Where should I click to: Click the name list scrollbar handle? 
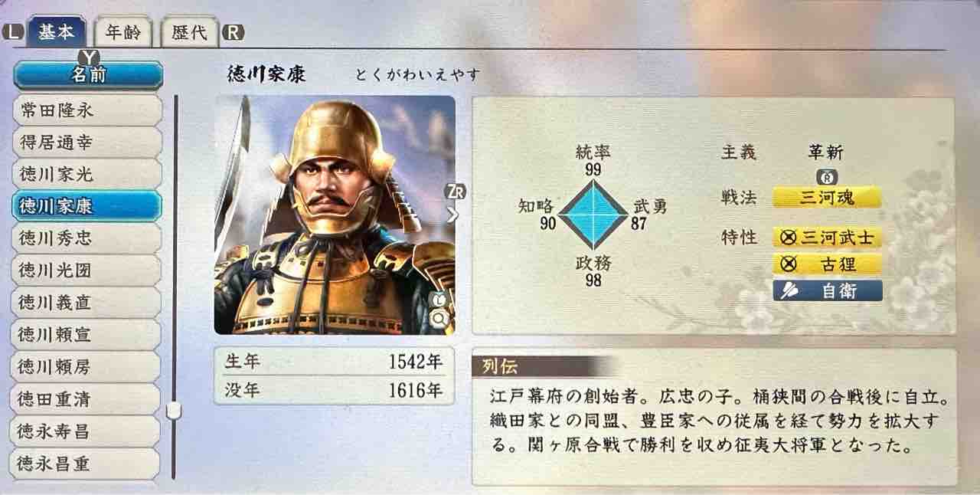pyautogui.click(x=175, y=411)
